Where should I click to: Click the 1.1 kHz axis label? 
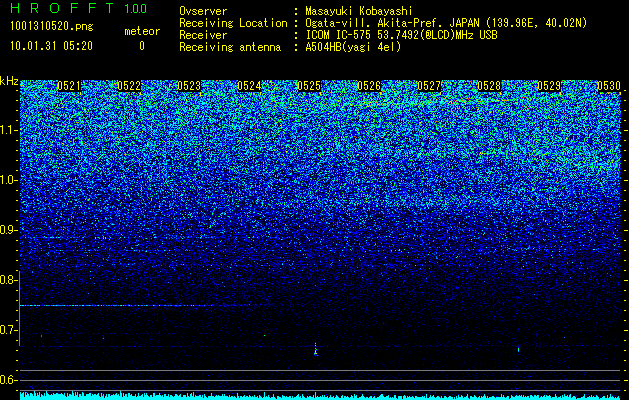pyautogui.click(x=9, y=130)
